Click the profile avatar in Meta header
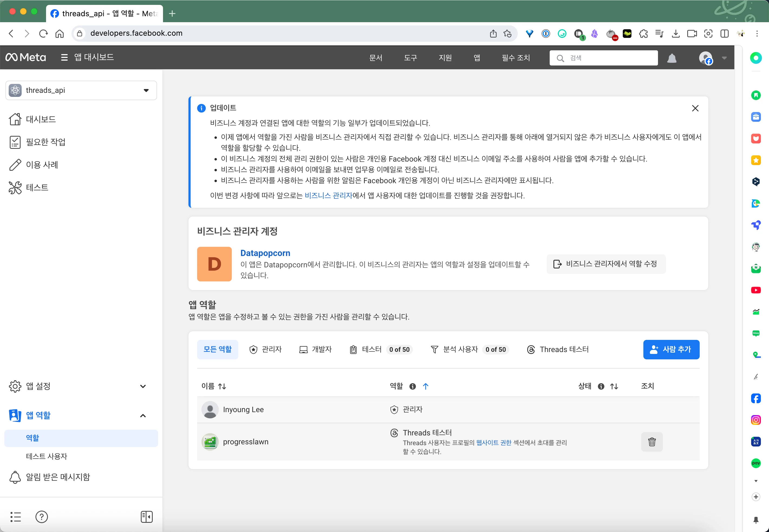Screen dimensions: 769x532 point(705,58)
